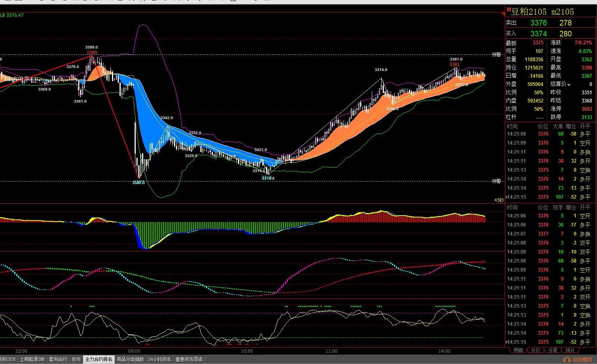The image size is (597, 364).
Task: Click the 3321.0 price annotation
Action: 261,150
